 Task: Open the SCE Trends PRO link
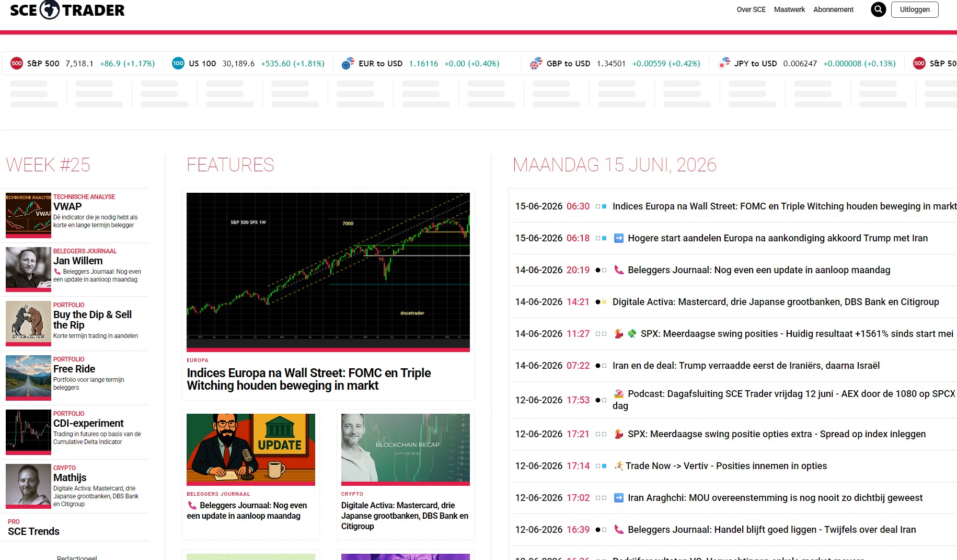tap(33, 531)
